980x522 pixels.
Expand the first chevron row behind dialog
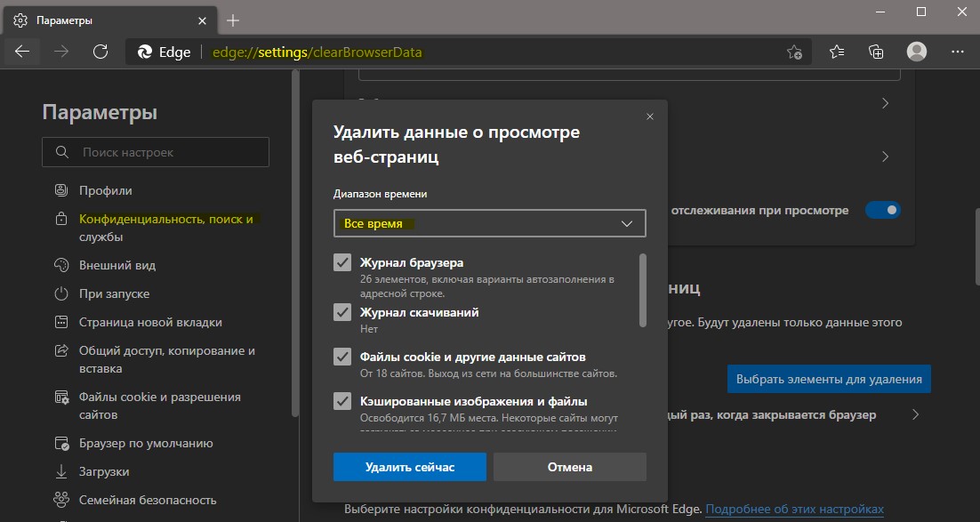tap(885, 103)
